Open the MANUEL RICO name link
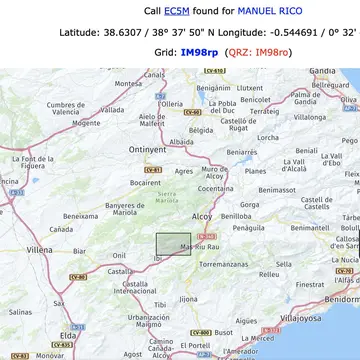360x360 pixels. [x=270, y=11]
